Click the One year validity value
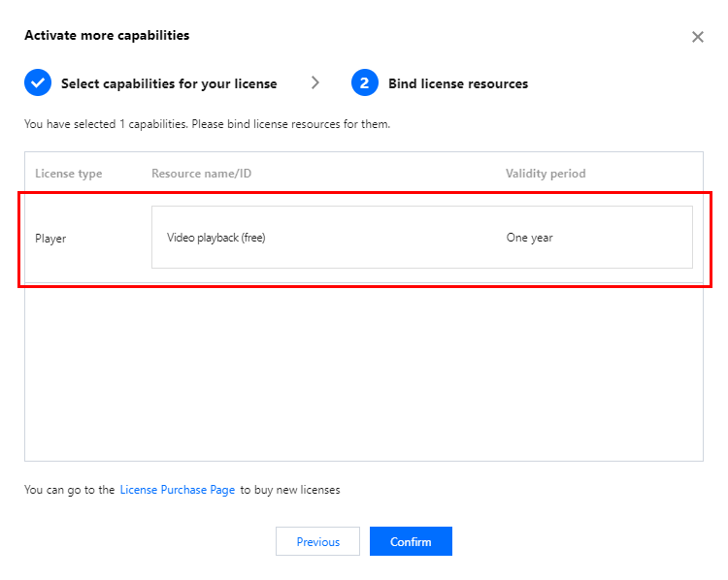The image size is (728, 580). [529, 238]
